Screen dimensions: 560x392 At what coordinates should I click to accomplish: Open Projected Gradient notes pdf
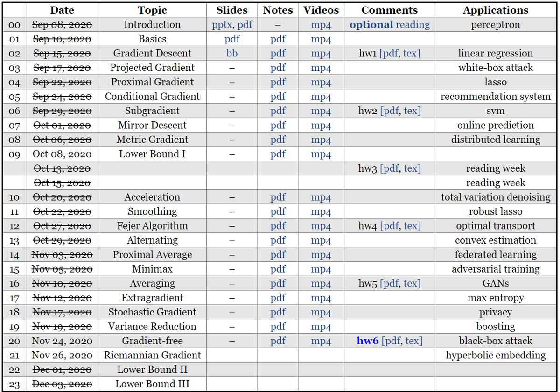278,68
